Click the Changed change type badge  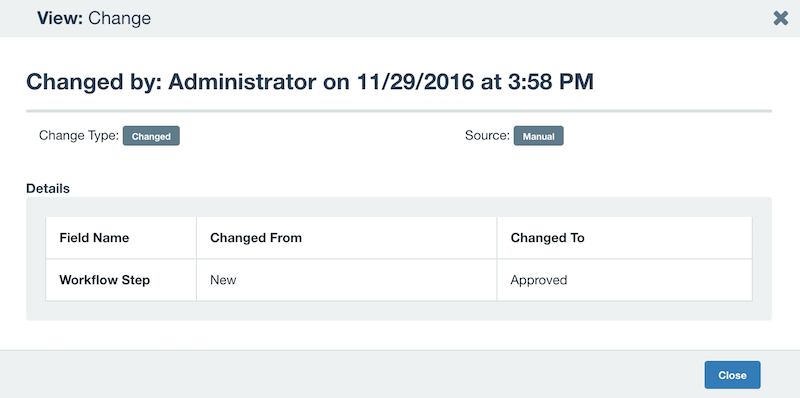pyautogui.click(x=151, y=136)
